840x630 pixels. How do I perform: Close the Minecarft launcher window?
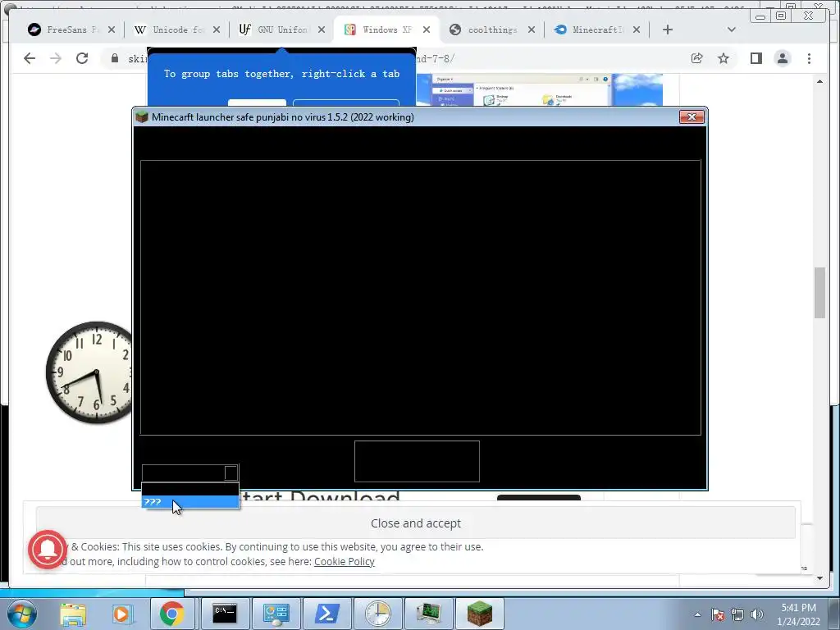pos(692,116)
